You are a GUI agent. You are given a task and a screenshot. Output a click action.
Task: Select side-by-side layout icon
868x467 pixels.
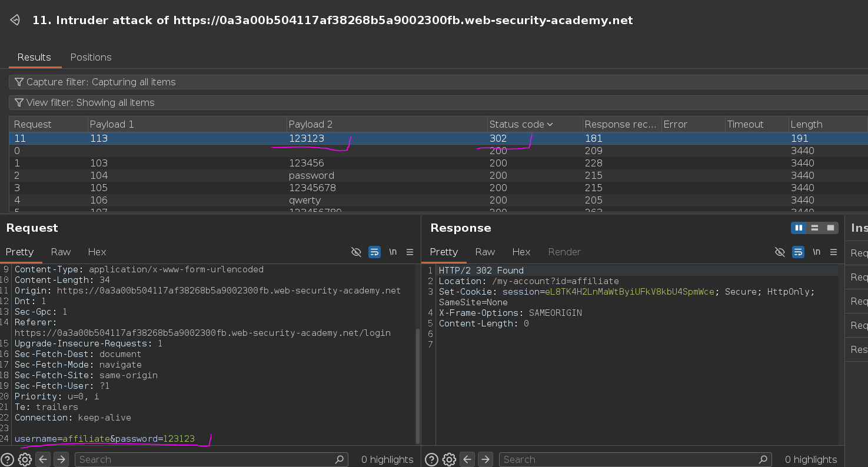(x=799, y=228)
